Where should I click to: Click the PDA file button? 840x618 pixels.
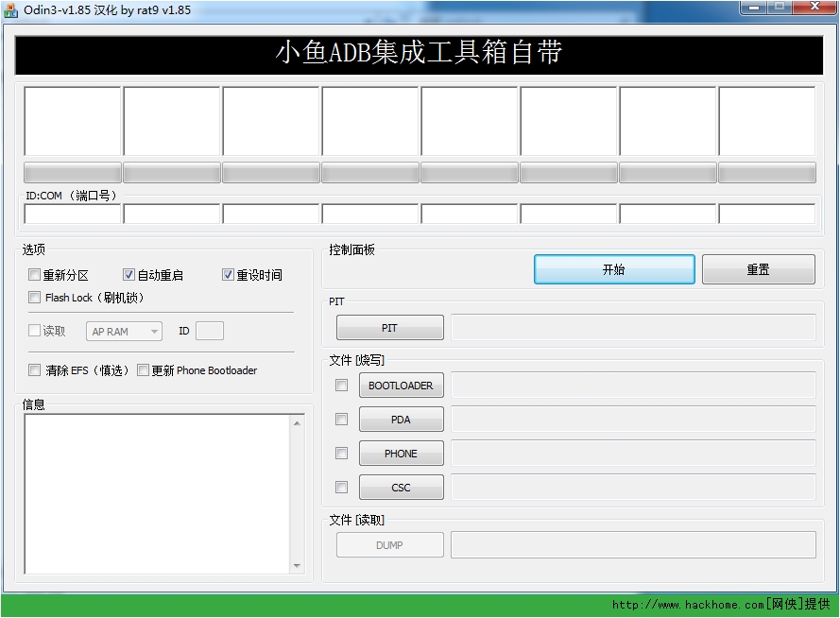[401, 420]
